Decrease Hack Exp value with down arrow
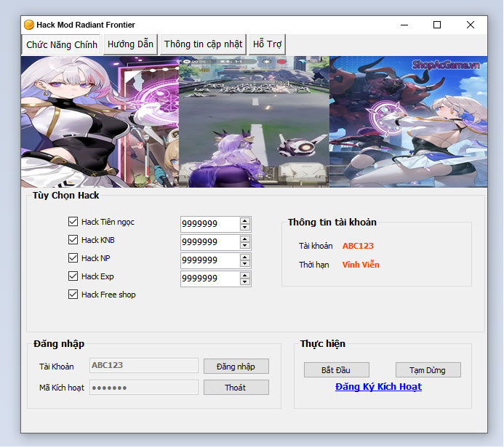The width and height of the screenshot is (504, 448). click(x=245, y=282)
